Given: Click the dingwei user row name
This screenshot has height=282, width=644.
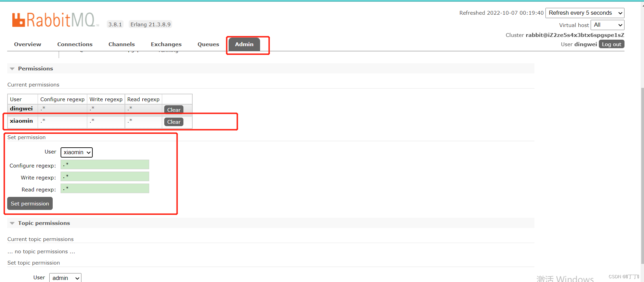Looking at the screenshot, I should (21, 109).
